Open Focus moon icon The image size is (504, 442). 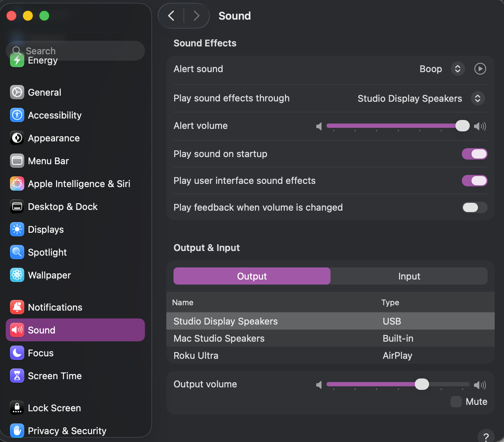tap(17, 353)
